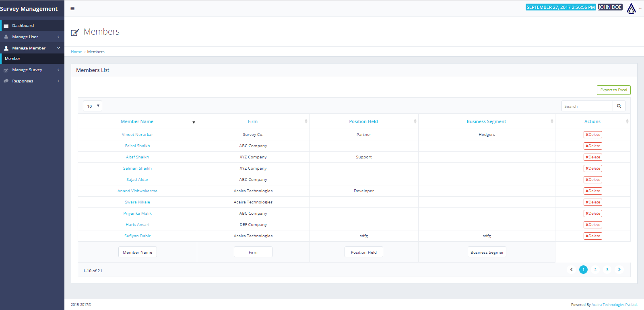The image size is (644, 310).
Task: Sort by Position Held column icon
Action: click(x=415, y=121)
